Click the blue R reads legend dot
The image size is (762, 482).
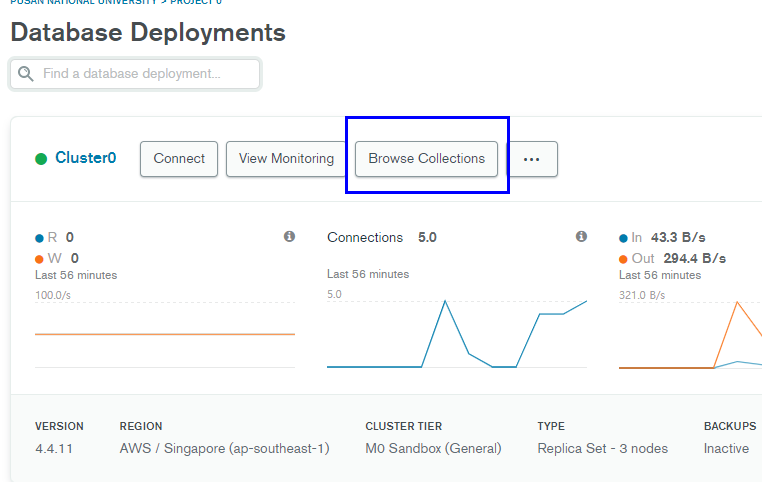[39, 238]
